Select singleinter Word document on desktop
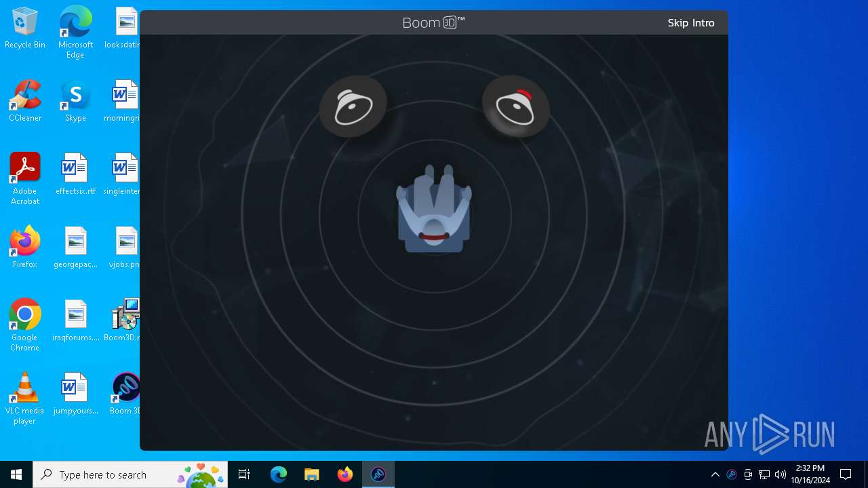 point(123,174)
